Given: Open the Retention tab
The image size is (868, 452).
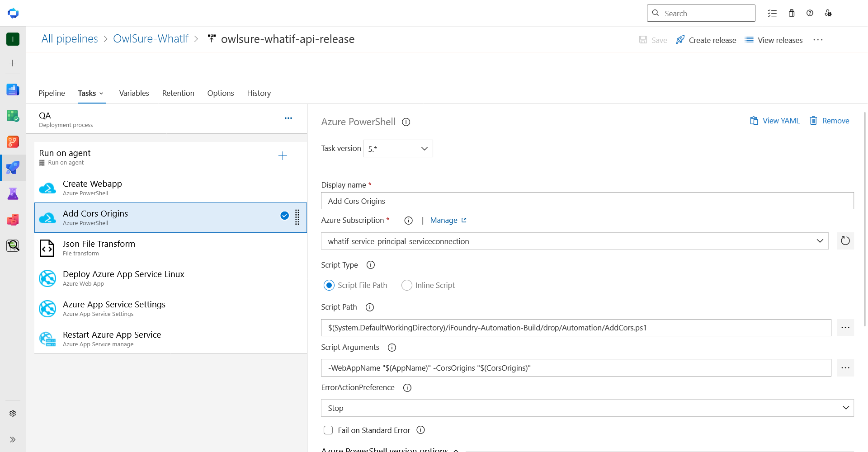Looking at the screenshot, I should point(178,93).
